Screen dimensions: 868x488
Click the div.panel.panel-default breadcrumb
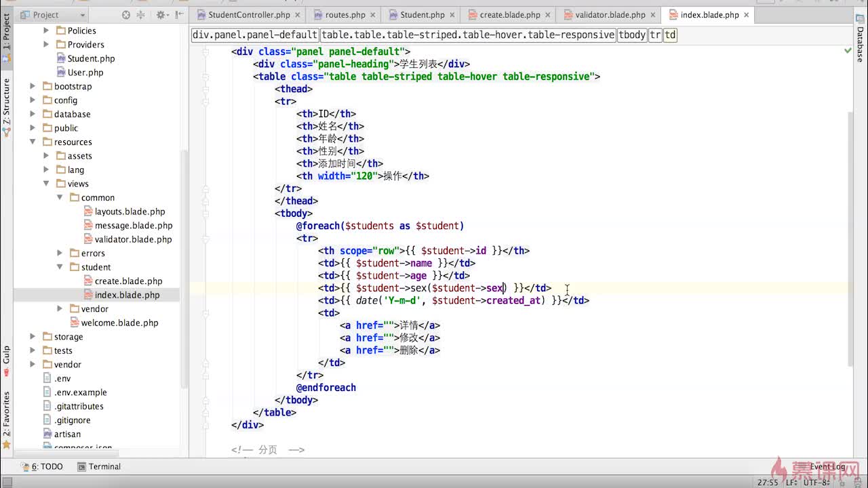(255, 35)
